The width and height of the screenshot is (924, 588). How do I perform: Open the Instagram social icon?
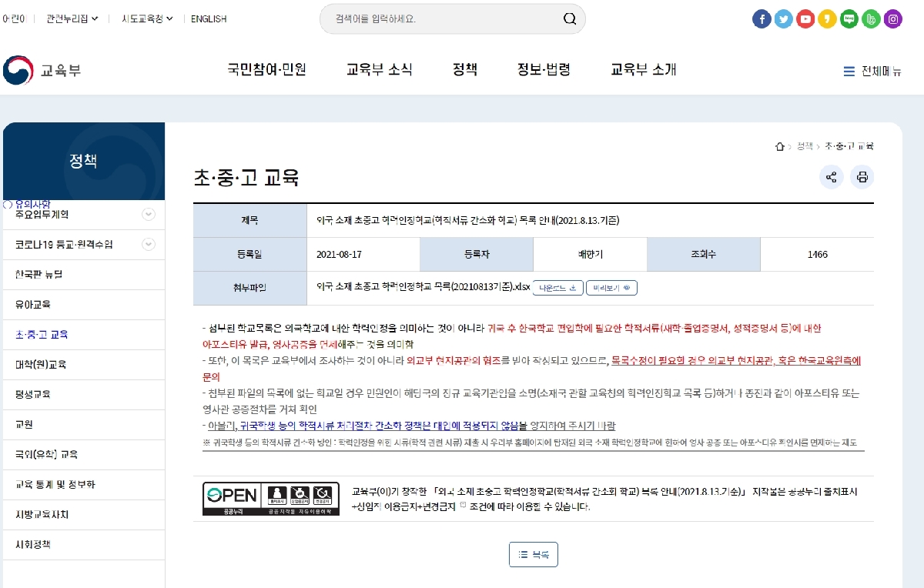click(892, 19)
